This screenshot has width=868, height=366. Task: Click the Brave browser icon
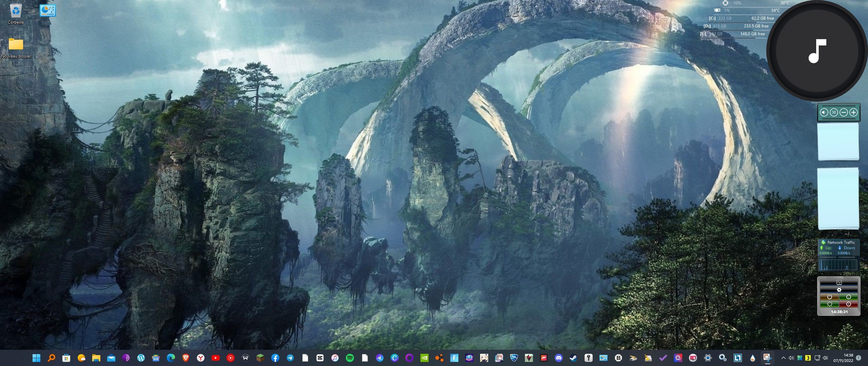(x=185, y=358)
